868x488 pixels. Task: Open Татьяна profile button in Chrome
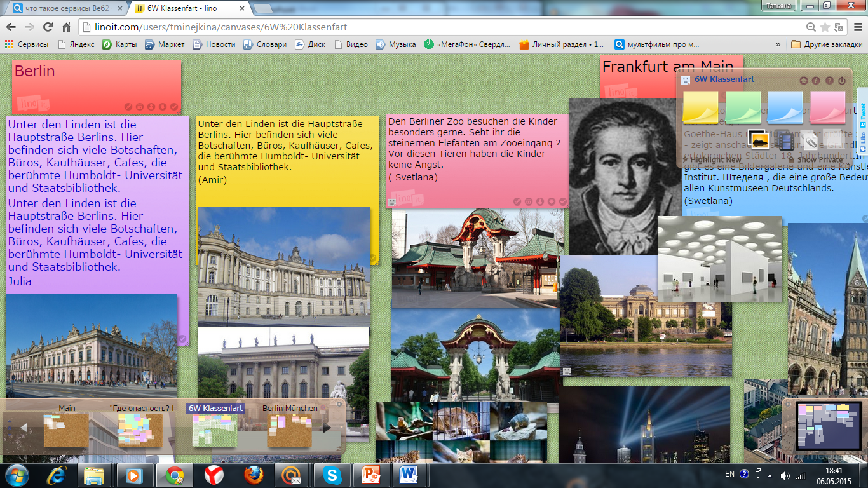pyautogui.click(x=778, y=5)
